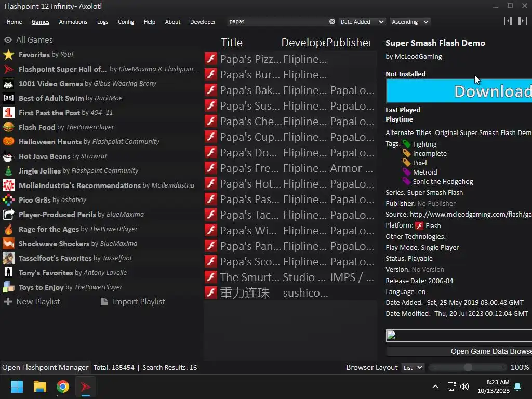532x399 pixels.
Task: Click the Flash platform icon in details
Action: pyautogui.click(x=419, y=225)
